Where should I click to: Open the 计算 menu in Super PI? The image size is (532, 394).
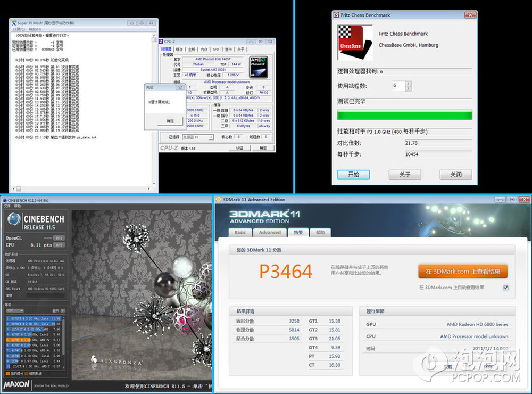(19, 29)
